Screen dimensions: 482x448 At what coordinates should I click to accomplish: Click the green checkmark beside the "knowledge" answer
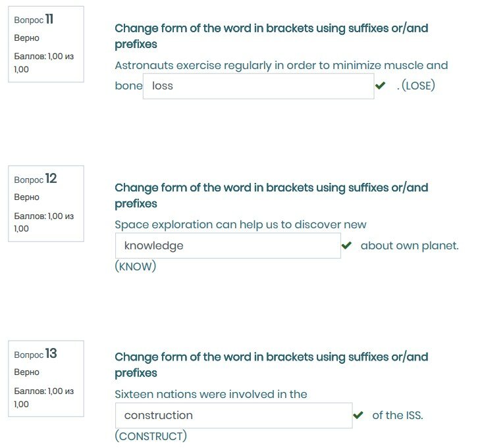click(x=346, y=245)
